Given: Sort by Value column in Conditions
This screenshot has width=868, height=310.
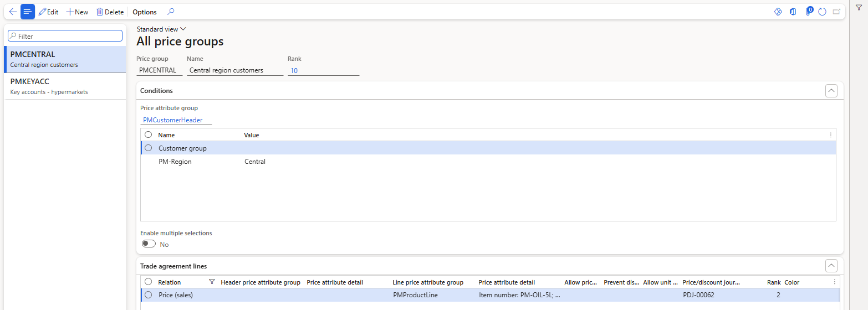Looking at the screenshot, I should click(x=252, y=135).
